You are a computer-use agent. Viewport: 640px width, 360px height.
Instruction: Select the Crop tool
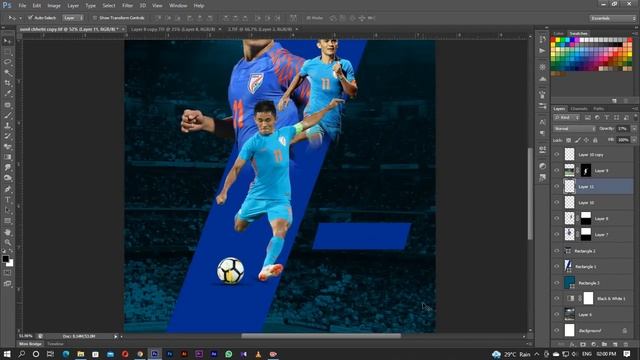pyautogui.click(x=7, y=83)
